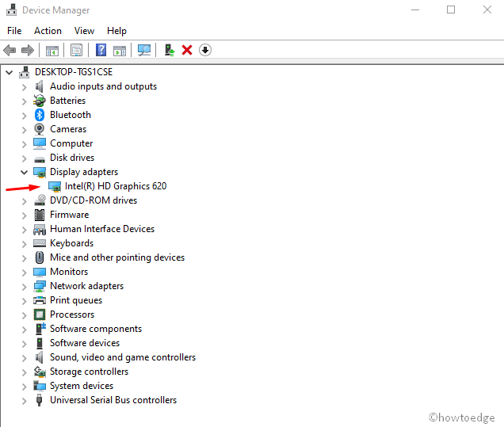Select the Computer category label

[x=71, y=143]
